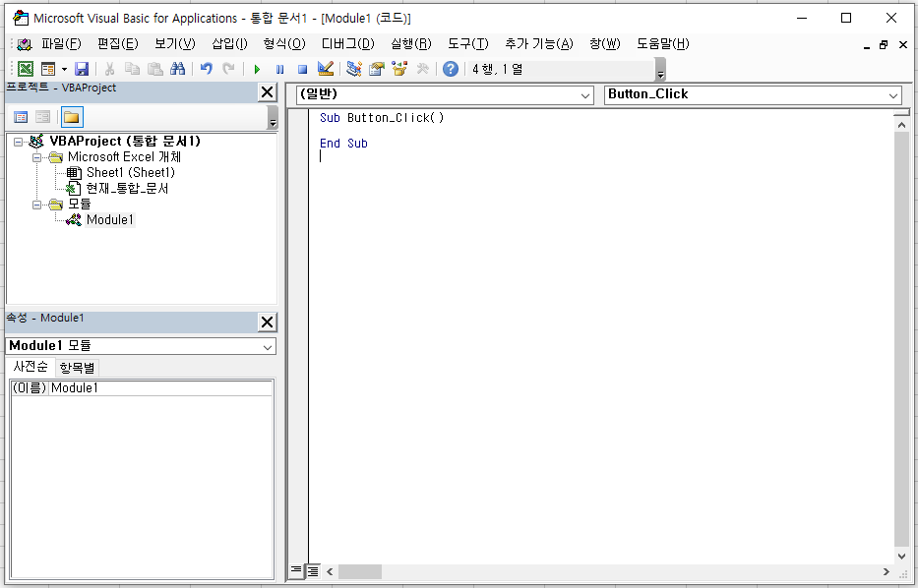The width and height of the screenshot is (918, 588).
Task: Click the Paste clipboard icon
Action: [155, 69]
